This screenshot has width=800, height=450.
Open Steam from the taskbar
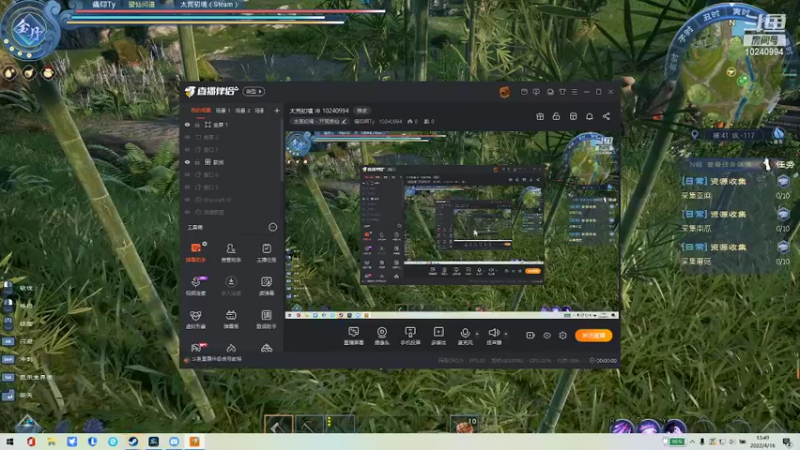[133, 442]
